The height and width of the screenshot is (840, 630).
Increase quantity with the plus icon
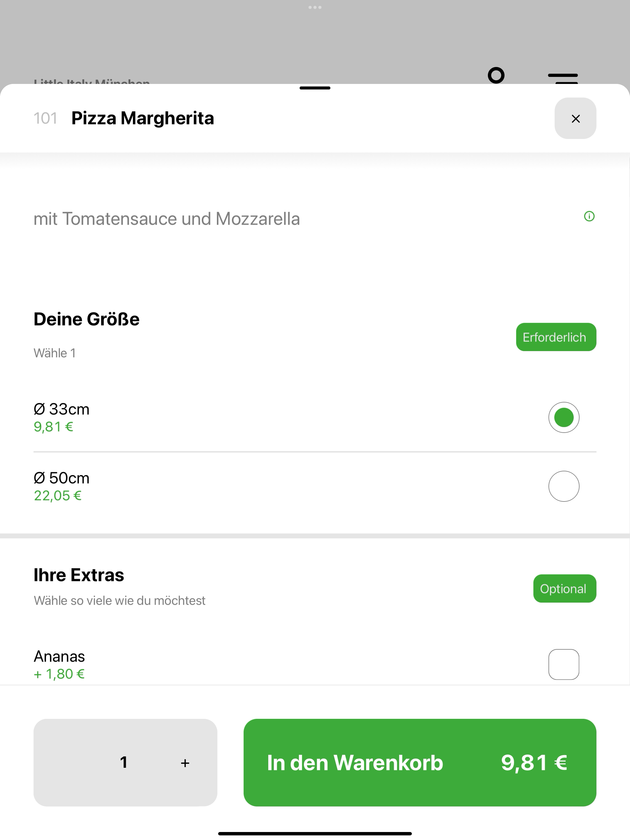click(185, 763)
